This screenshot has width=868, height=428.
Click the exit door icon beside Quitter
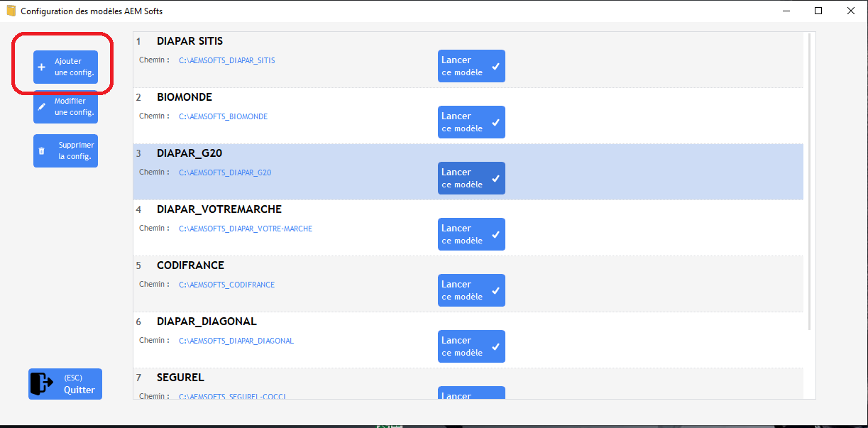pos(42,384)
